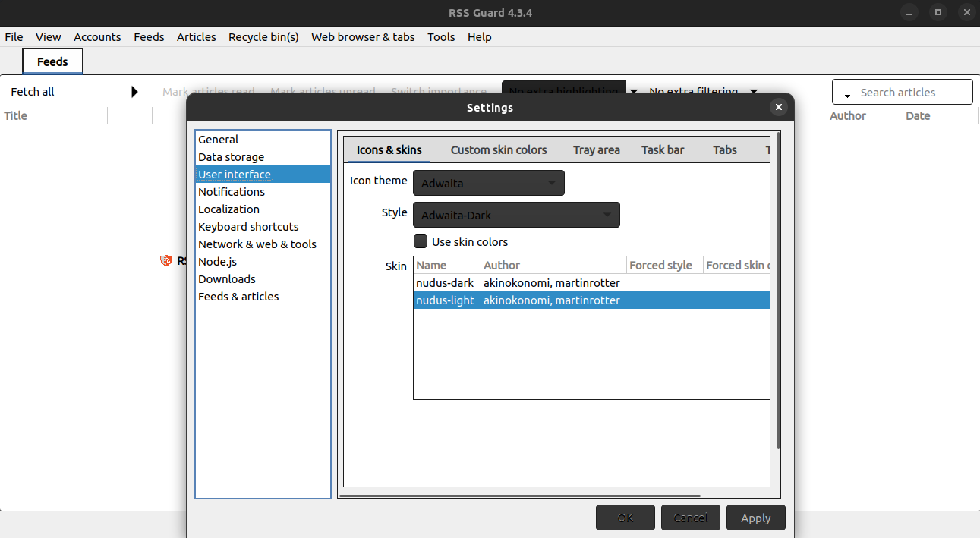
Task: Click the Fetch all arrow icon
Action: 134,91
